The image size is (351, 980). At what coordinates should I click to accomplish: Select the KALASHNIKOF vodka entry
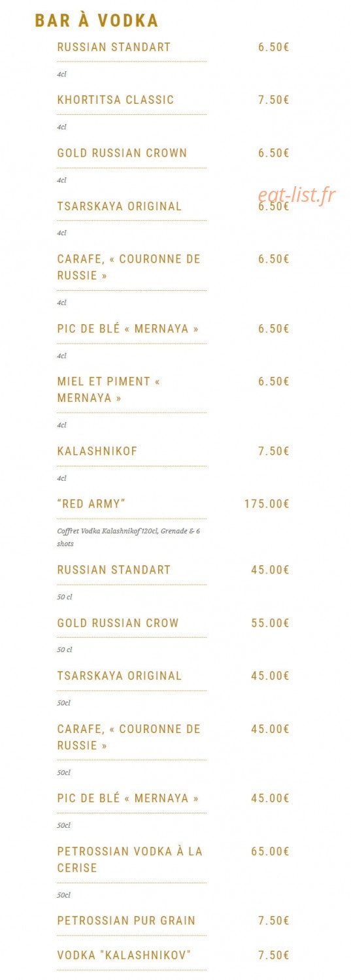(x=97, y=451)
